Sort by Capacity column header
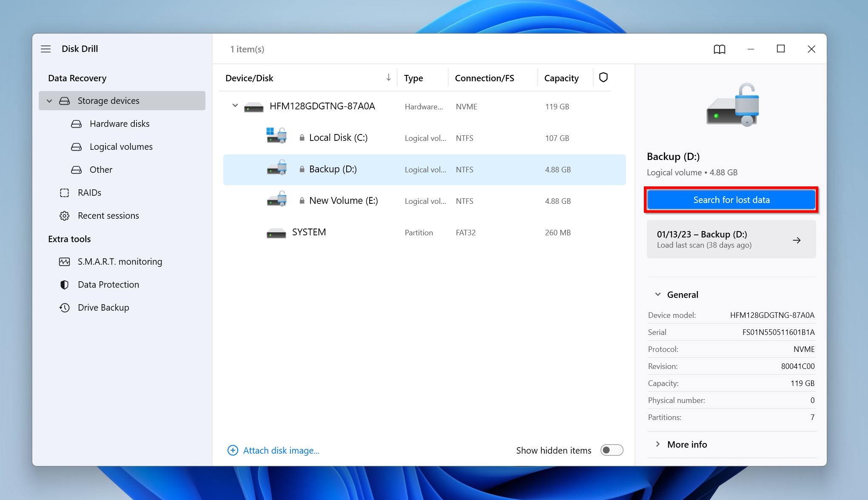The image size is (868, 500). tap(561, 78)
